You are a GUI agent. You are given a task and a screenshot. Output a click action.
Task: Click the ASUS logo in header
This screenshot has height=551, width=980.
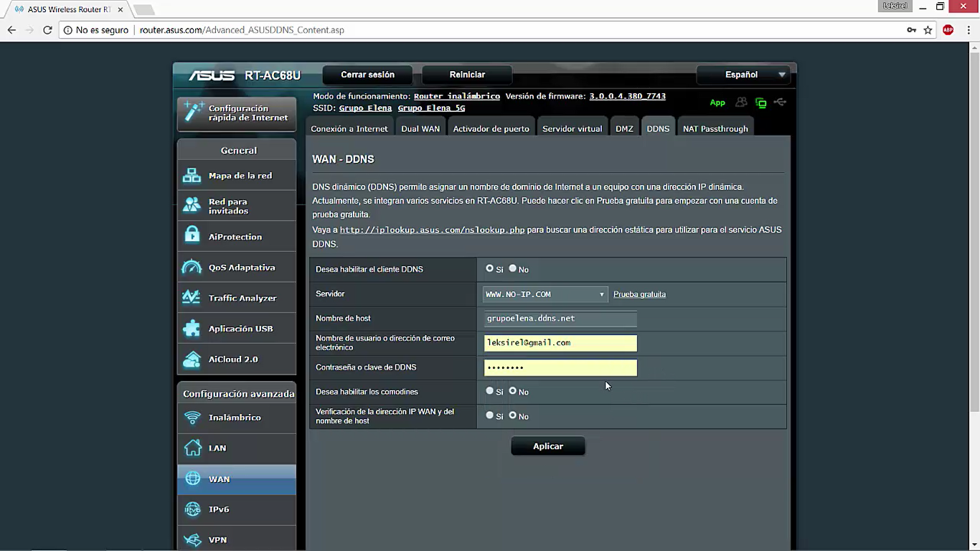pos(212,75)
